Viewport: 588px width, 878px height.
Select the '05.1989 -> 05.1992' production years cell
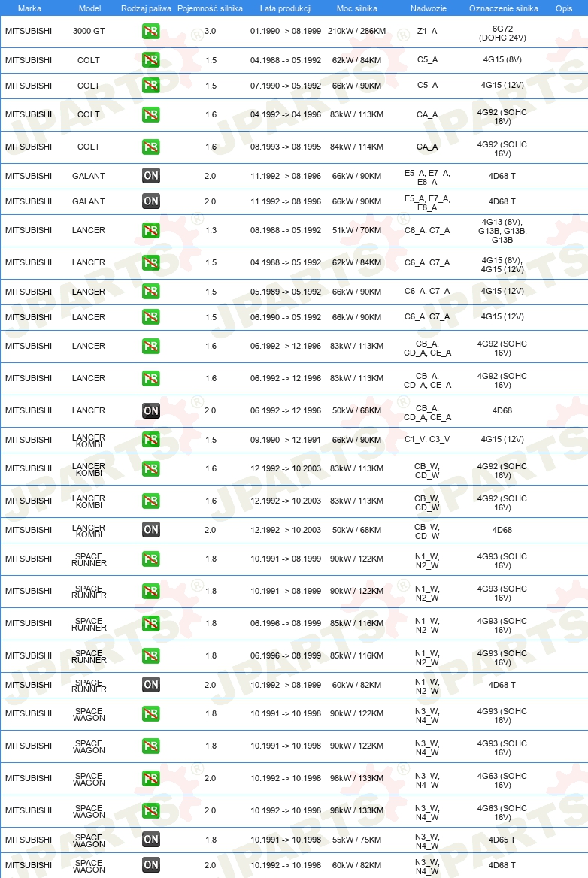[286, 292]
